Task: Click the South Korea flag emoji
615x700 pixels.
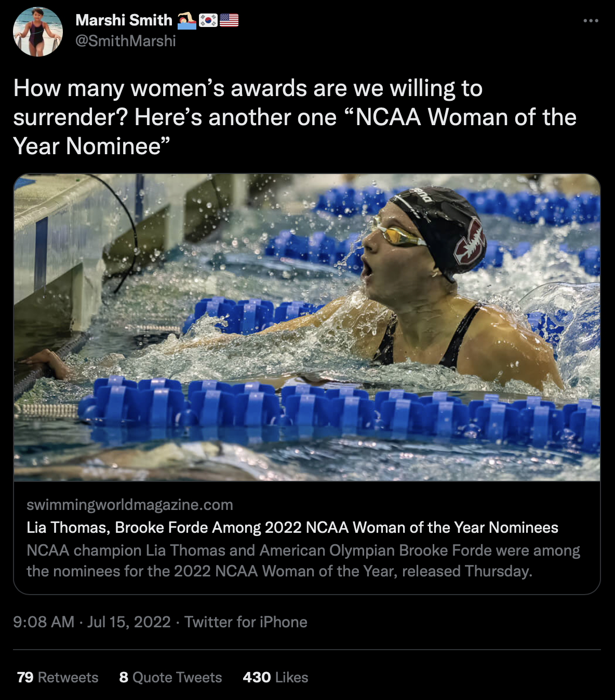Action: (x=208, y=21)
